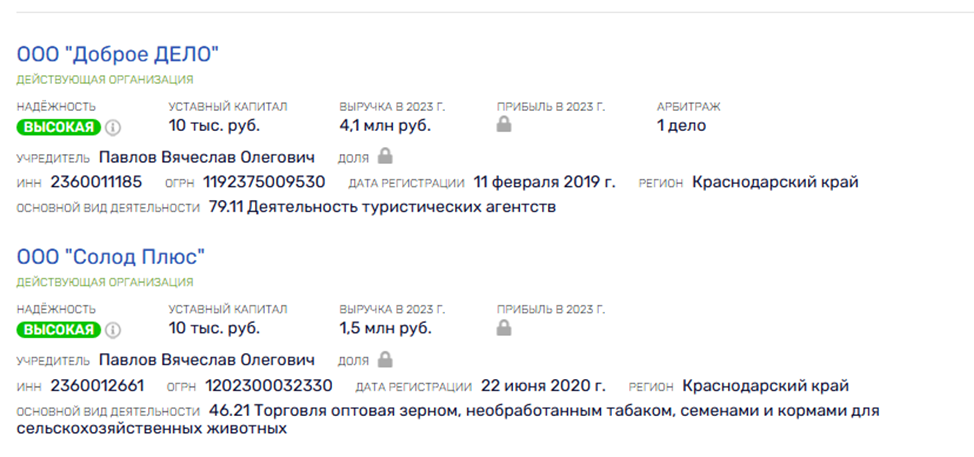Click region Краснодарский край for Солод Плюс

point(765,386)
